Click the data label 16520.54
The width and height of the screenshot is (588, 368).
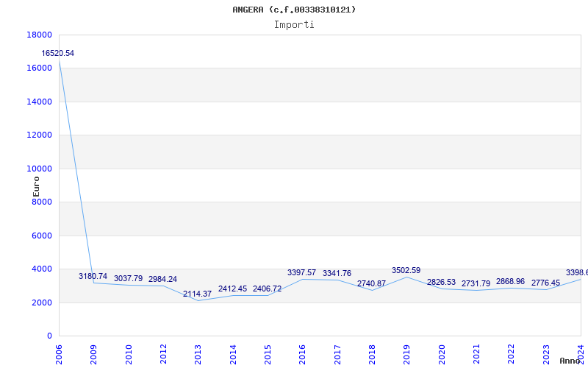58,53
